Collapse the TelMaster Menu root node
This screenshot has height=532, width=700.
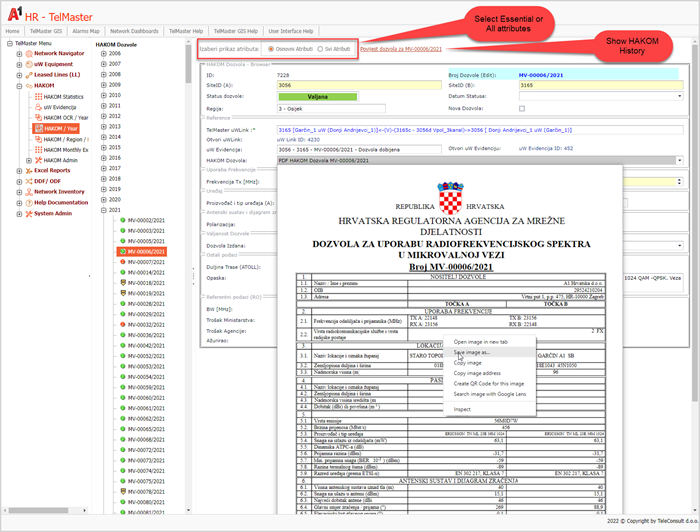pos(10,43)
